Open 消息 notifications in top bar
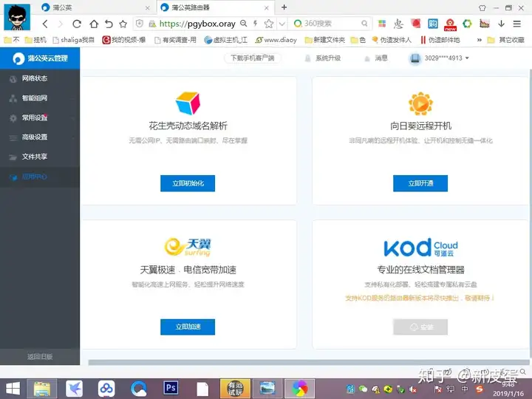 [376, 58]
